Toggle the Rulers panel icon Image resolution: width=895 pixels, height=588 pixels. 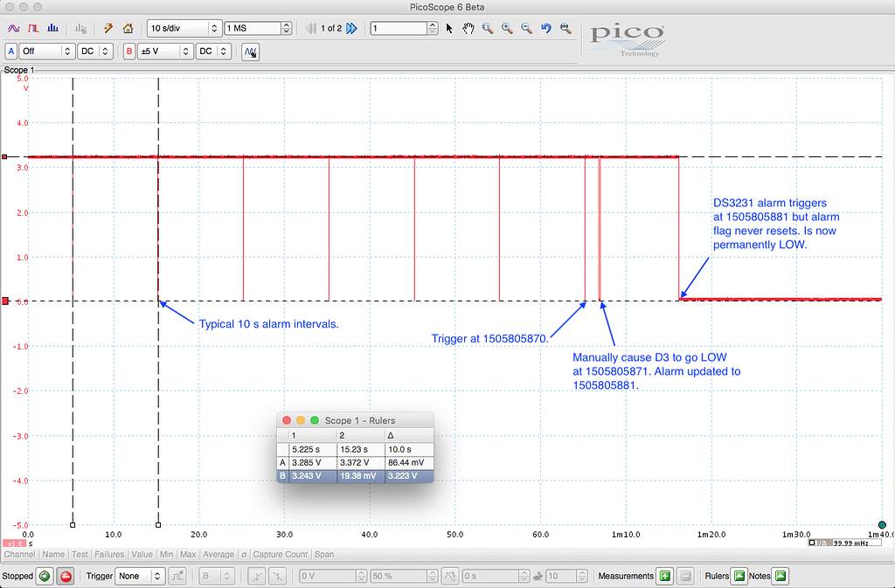738,577
